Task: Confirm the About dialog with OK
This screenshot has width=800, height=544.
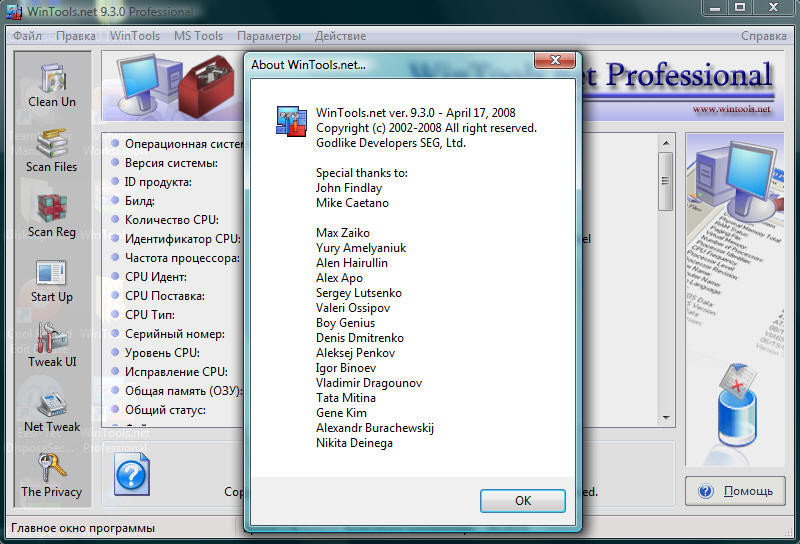Action: (522, 501)
